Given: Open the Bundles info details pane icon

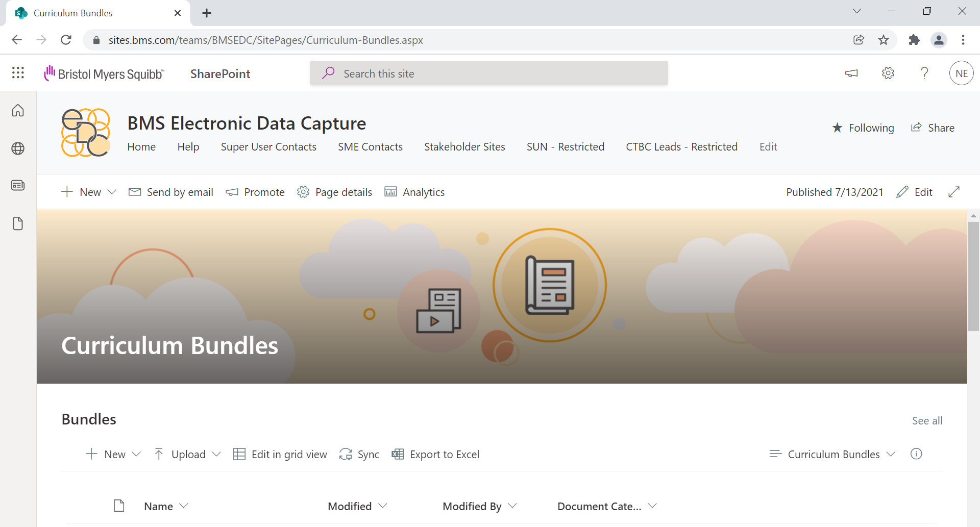Looking at the screenshot, I should (x=916, y=454).
